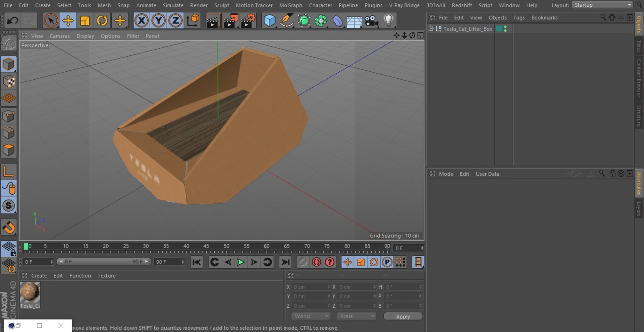The width and height of the screenshot is (644, 332).
Task: Add a Subdivision Surface generator
Action: [x=304, y=21]
